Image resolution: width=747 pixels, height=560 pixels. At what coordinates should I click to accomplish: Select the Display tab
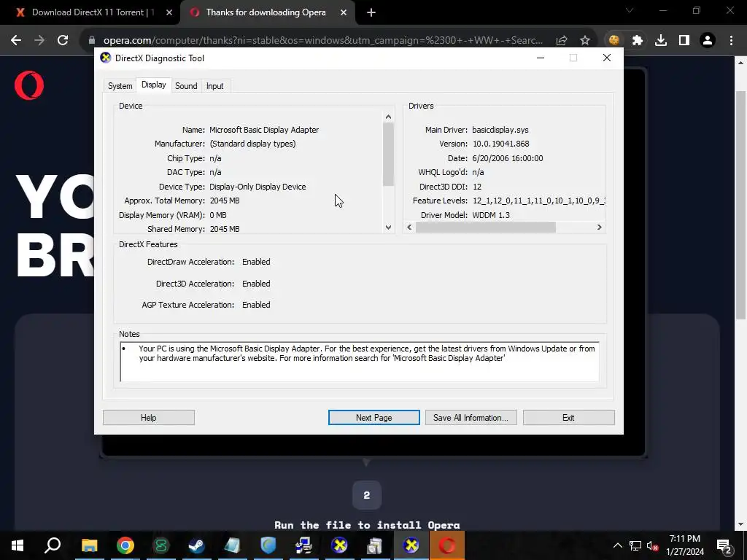point(154,85)
